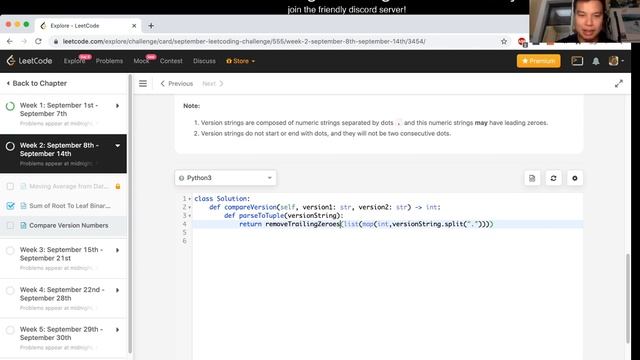The width and height of the screenshot is (640, 360).
Task: Open Mock in navigation bar
Action: point(141,61)
